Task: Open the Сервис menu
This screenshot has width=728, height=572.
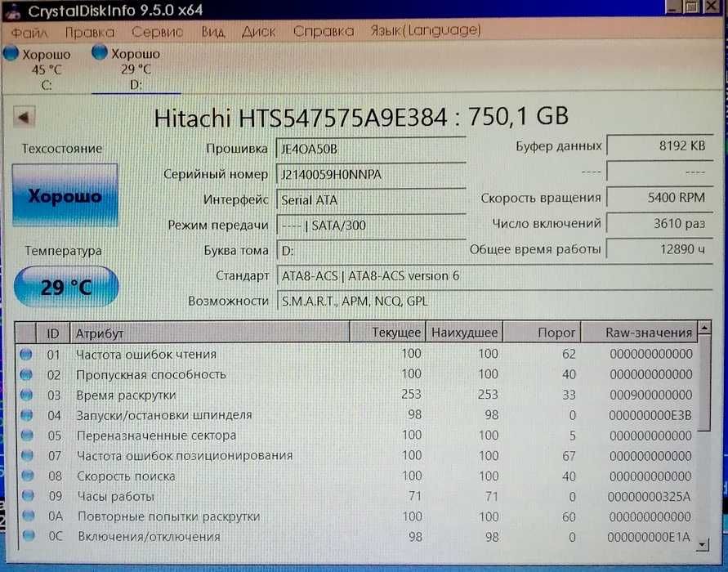Action: pos(157,32)
